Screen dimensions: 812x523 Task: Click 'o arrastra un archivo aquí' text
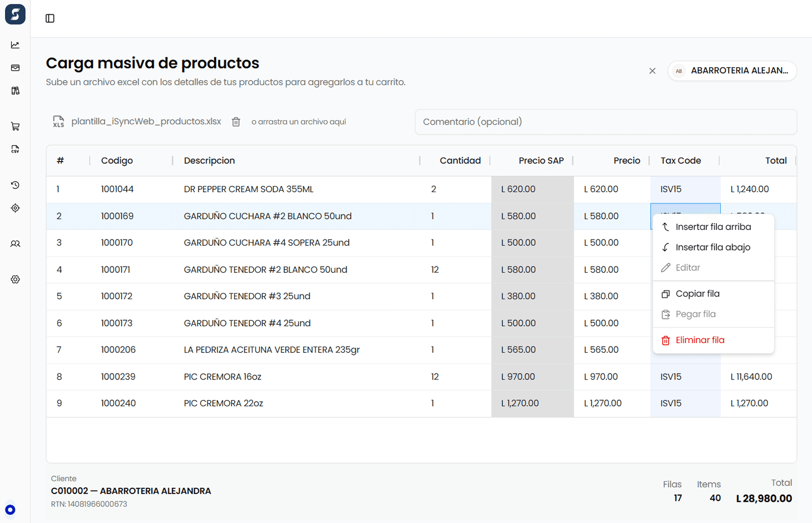tap(298, 122)
